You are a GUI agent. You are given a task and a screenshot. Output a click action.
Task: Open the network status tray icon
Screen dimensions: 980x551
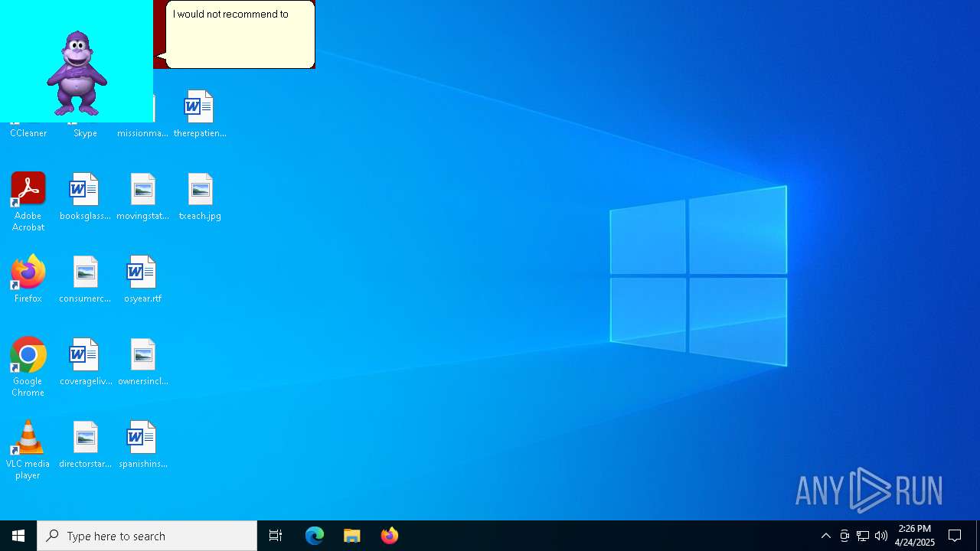tap(862, 536)
